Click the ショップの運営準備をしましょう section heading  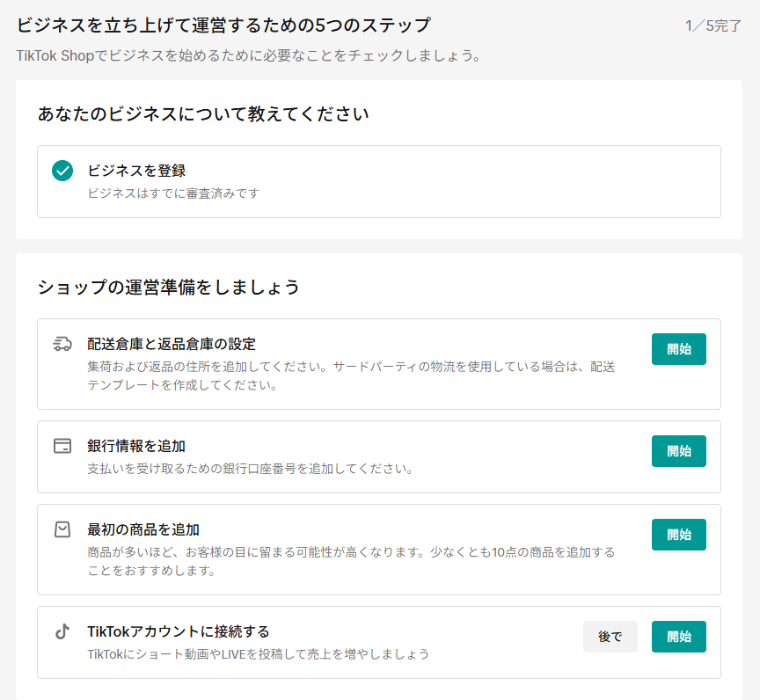tap(169, 287)
